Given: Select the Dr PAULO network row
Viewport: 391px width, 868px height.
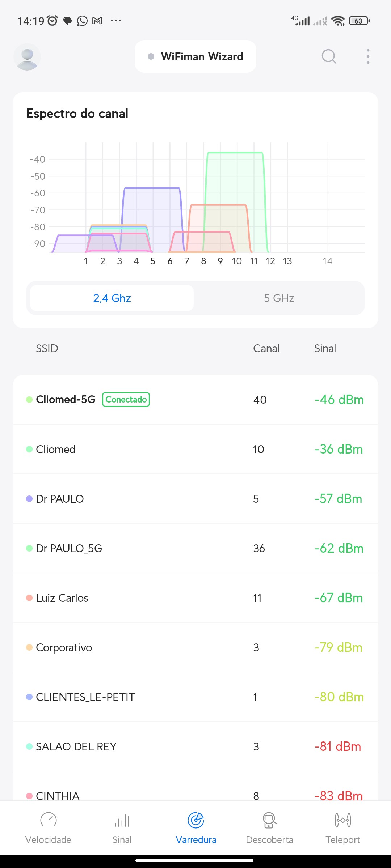Looking at the screenshot, I should (x=195, y=499).
